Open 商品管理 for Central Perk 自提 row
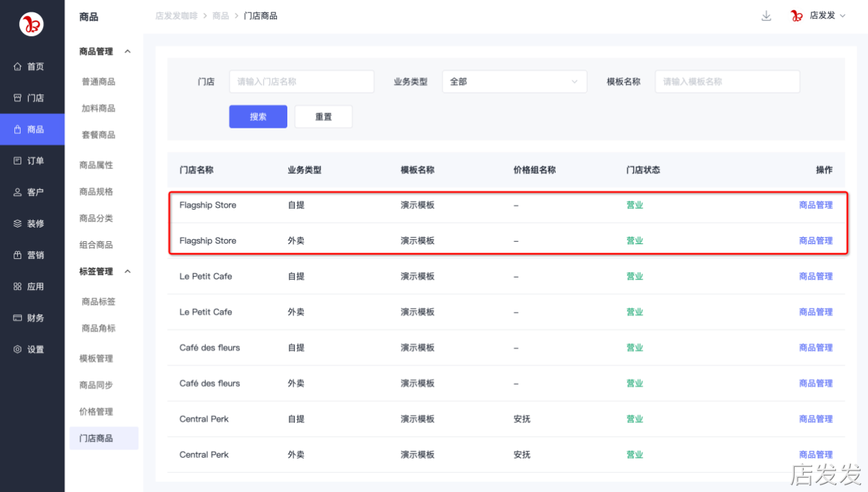Viewport: 868px width, 492px height. (816, 419)
